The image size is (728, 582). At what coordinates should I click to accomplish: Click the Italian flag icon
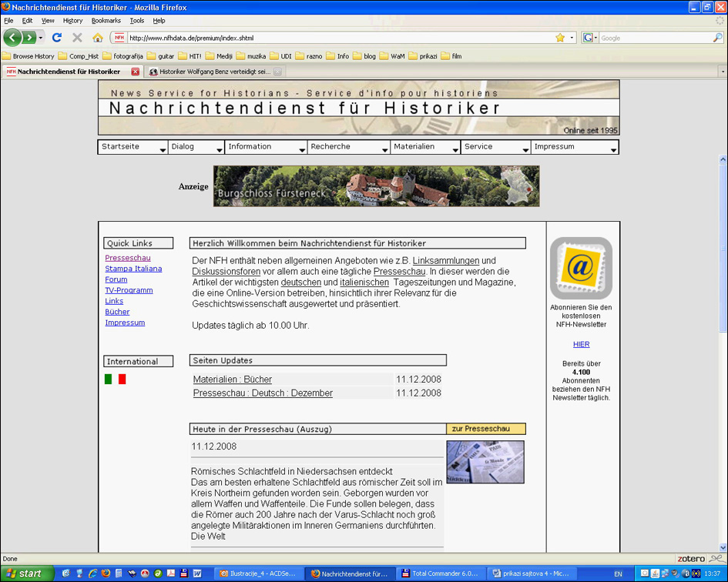coord(115,380)
